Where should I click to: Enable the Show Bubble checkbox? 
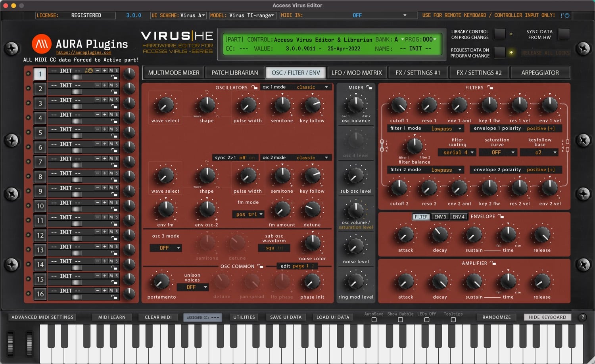[400, 320]
